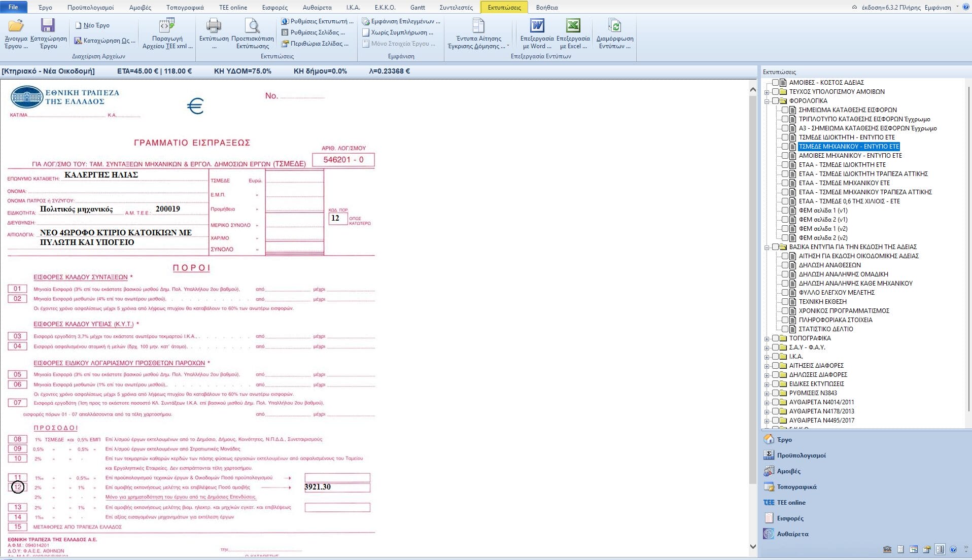Expand the ΑΥΘΑΙΡΕΤΑ Ν4495/2017 folder
Viewport: 972px width, 560px height.
click(x=767, y=421)
